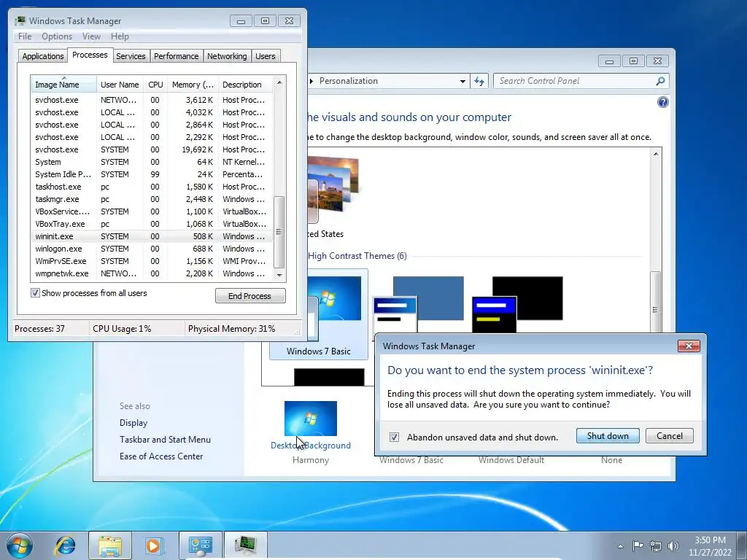This screenshot has height=560, width=747.
Task: Open Windows Explorer from the taskbar
Action: pos(110,545)
